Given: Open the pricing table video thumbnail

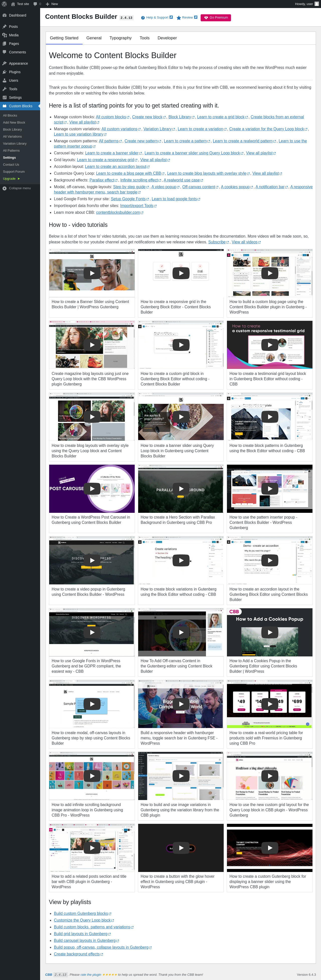Looking at the screenshot, I should (x=270, y=704).
